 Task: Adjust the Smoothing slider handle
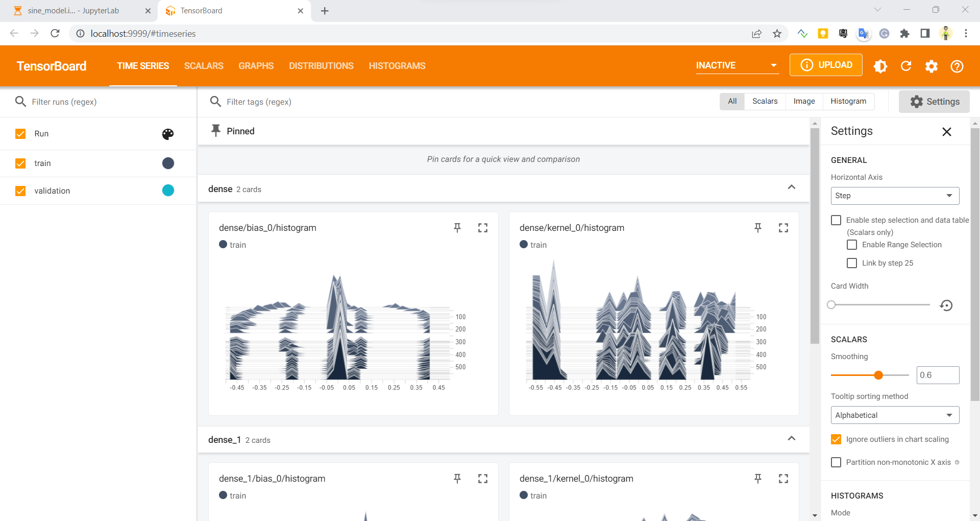[878, 375]
